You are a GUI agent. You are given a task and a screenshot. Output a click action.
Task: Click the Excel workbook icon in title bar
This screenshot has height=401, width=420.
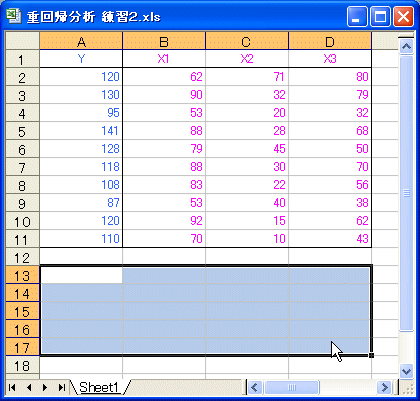(14, 16)
